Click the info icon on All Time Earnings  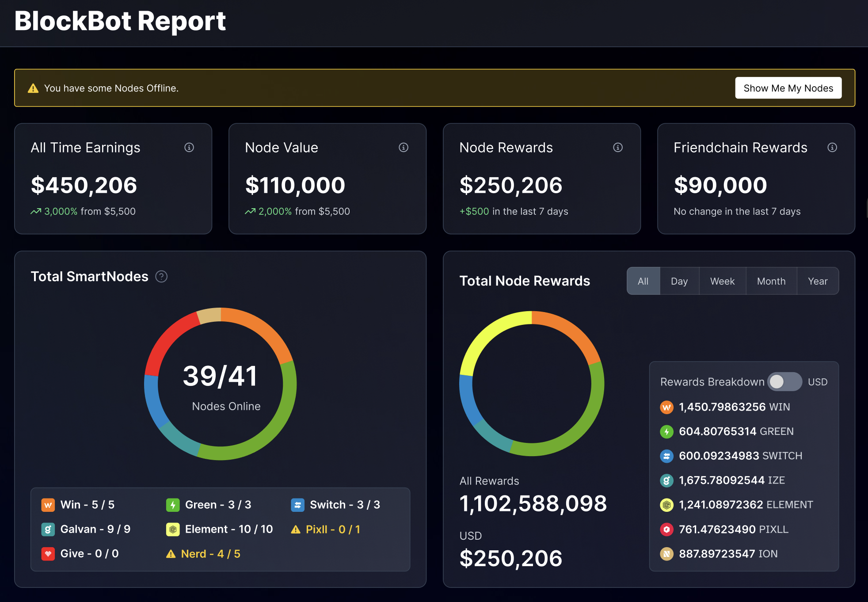(x=189, y=148)
